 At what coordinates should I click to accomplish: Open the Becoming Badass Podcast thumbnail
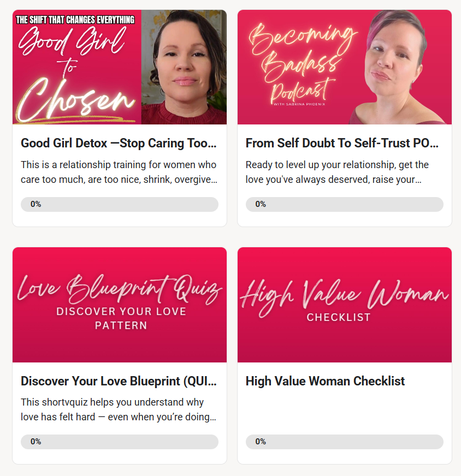[344, 67]
